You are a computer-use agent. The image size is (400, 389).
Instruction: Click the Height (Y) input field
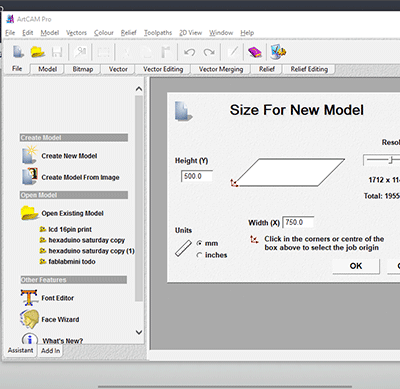pyautogui.click(x=197, y=176)
